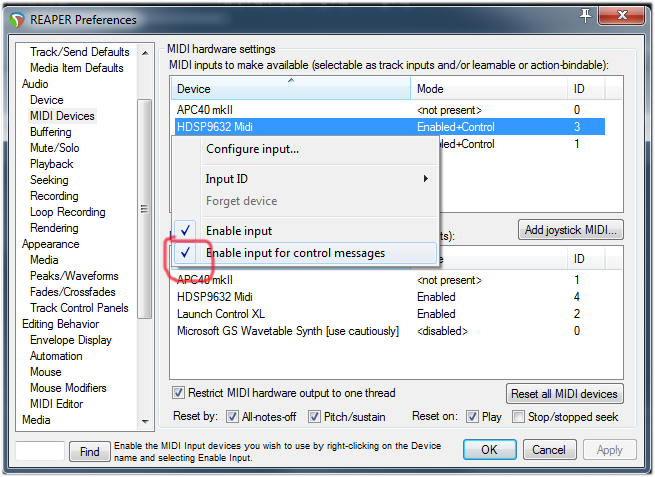Choose Configure input... from context menu

[305, 149]
